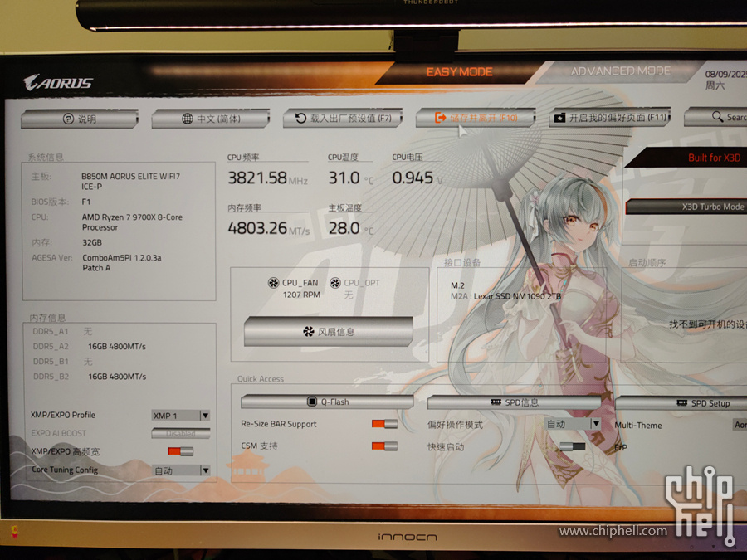Click the ComboAm5PI 1.2.0.3a AGESA text
The width and height of the screenshot is (747, 560).
121,262
